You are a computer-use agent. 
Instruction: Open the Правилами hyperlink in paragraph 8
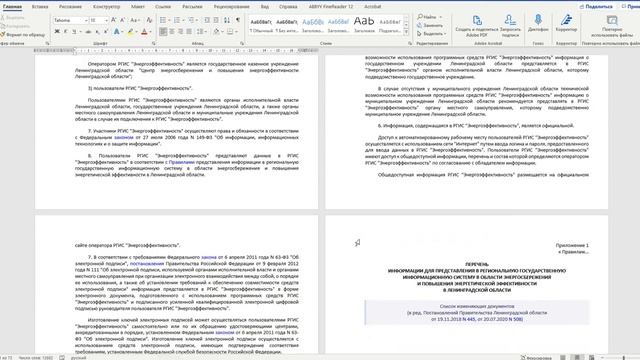click(x=182, y=162)
